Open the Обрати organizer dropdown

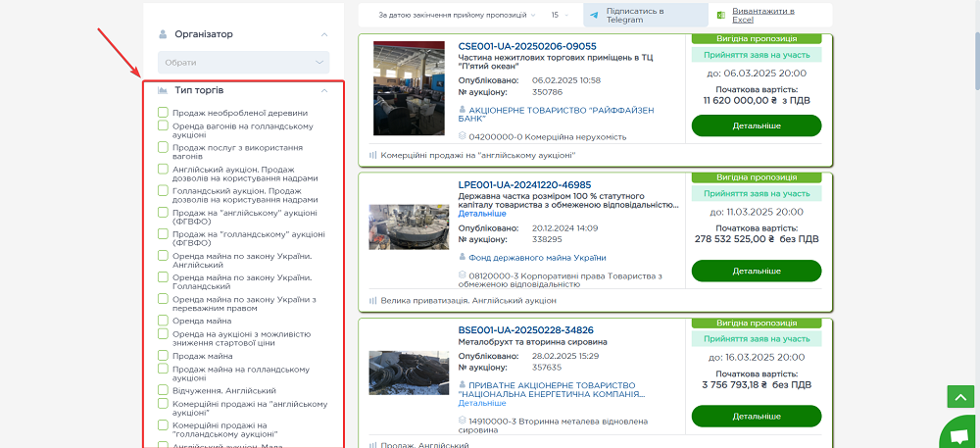tap(243, 62)
